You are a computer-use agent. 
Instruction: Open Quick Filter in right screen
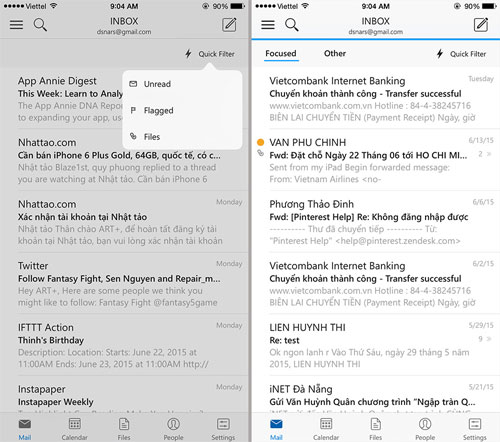462,54
